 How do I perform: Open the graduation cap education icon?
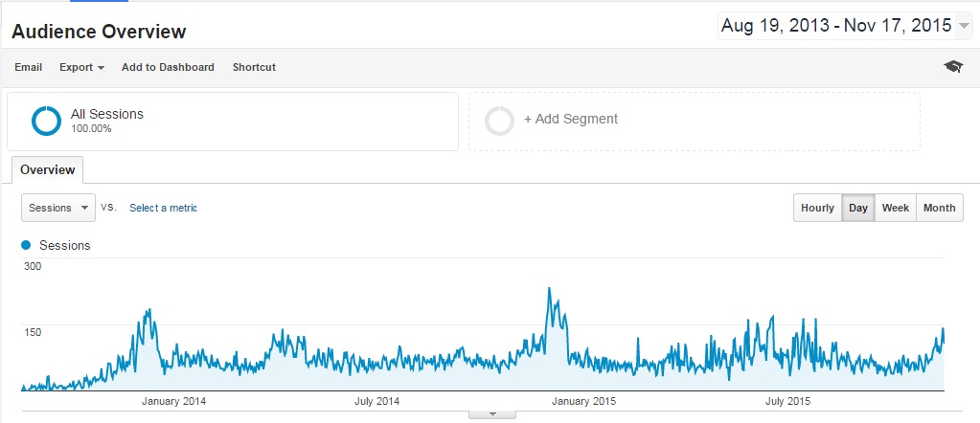pyautogui.click(x=953, y=67)
